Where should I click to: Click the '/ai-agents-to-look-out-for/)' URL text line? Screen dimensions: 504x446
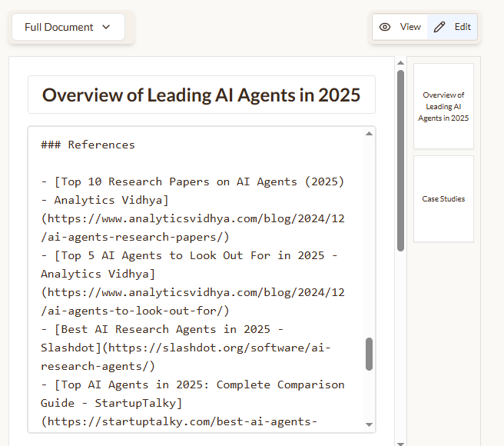[x=135, y=311]
